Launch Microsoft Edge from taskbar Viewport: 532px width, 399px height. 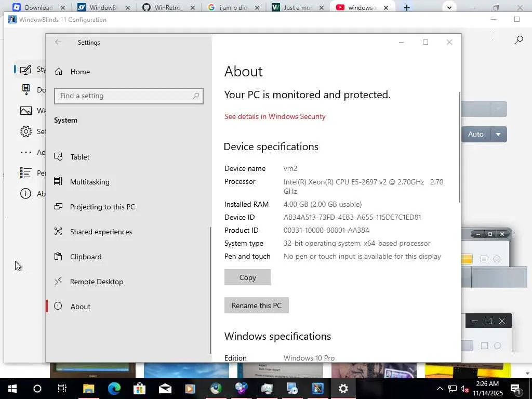pyautogui.click(x=114, y=389)
